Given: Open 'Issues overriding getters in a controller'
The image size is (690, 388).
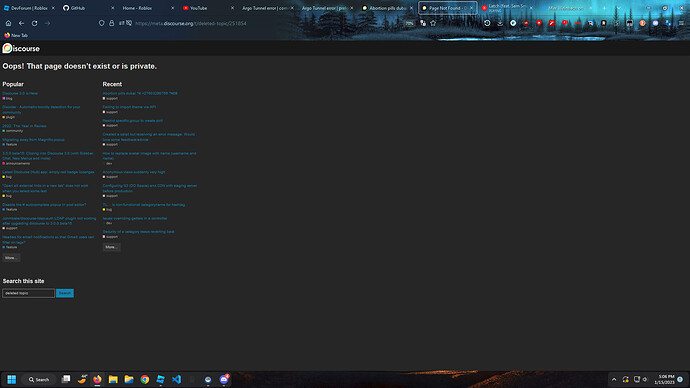Looking at the screenshot, I should coord(135,218).
